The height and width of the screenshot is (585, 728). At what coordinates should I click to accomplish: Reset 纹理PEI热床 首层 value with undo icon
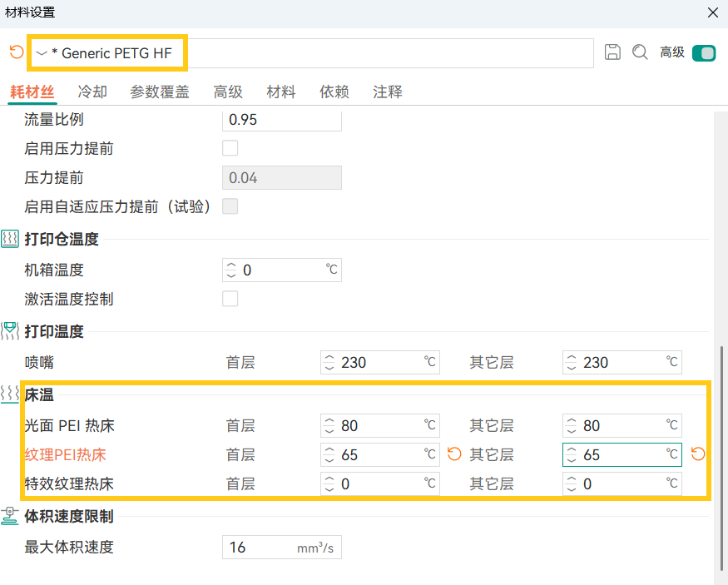point(454,454)
